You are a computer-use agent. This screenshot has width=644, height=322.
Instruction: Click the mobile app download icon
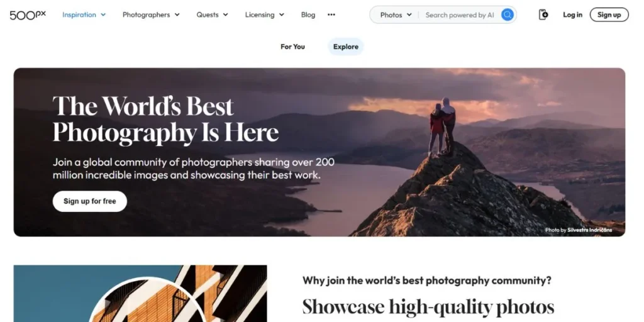click(x=543, y=15)
